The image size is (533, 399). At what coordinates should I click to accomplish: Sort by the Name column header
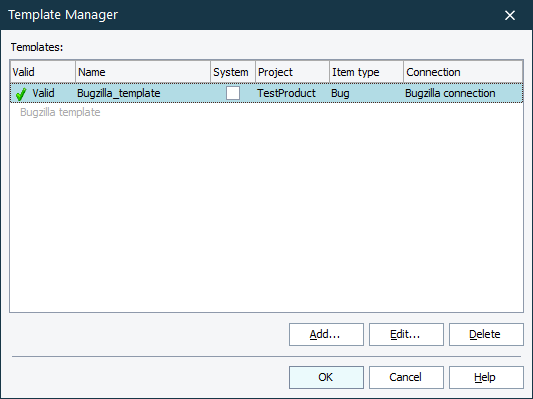point(143,72)
